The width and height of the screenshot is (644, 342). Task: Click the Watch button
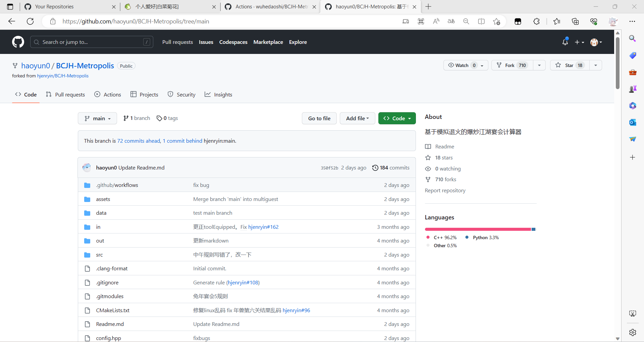pyautogui.click(x=466, y=65)
